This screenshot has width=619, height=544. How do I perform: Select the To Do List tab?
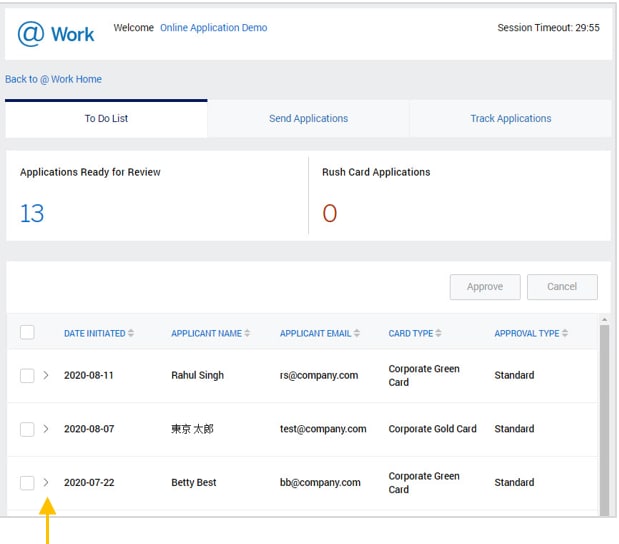pyautogui.click(x=106, y=119)
